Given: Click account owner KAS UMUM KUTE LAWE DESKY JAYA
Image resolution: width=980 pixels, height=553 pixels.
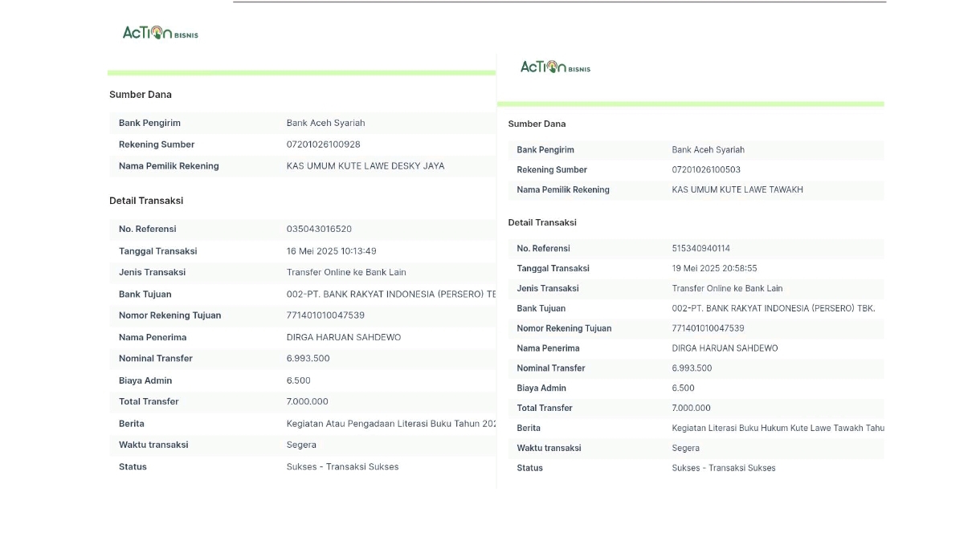Looking at the screenshot, I should point(365,166).
